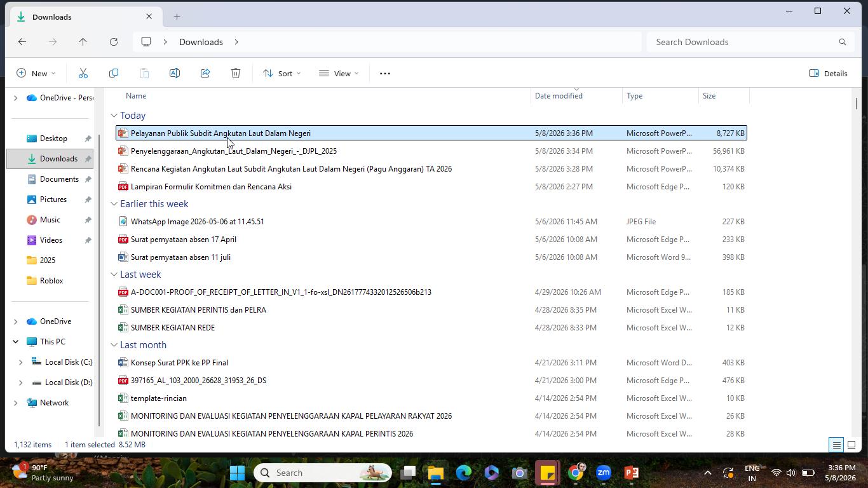
Task: Click the Search Downloads field
Action: pyautogui.click(x=750, y=42)
